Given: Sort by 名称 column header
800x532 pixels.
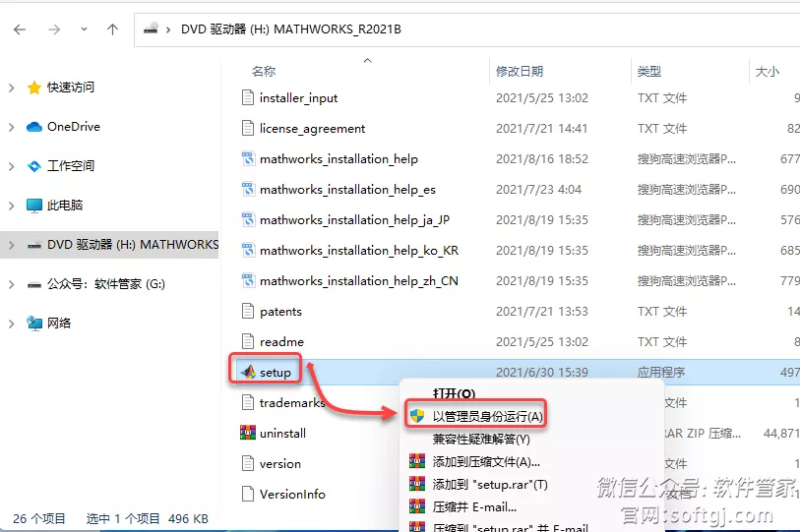Looking at the screenshot, I should pyautogui.click(x=264, y=72).
